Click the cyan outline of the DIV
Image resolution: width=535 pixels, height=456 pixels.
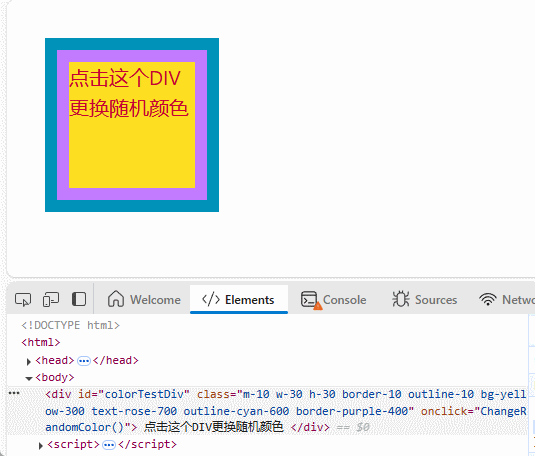[132, 44]
